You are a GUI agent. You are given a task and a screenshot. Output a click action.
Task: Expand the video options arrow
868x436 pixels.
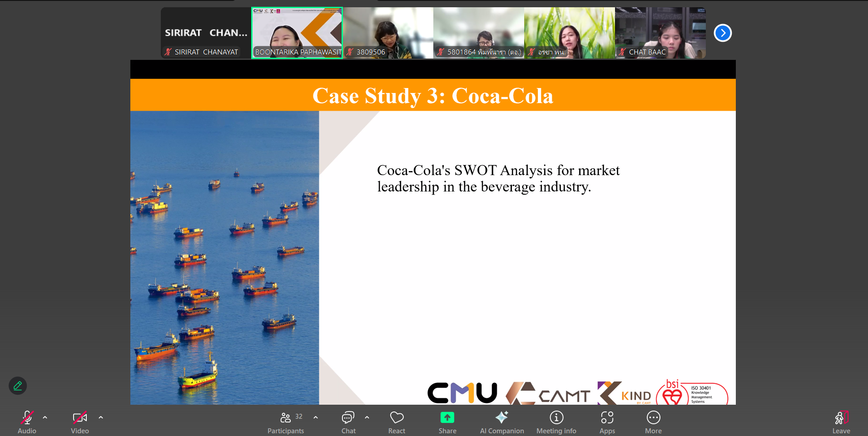coord(101,417)
